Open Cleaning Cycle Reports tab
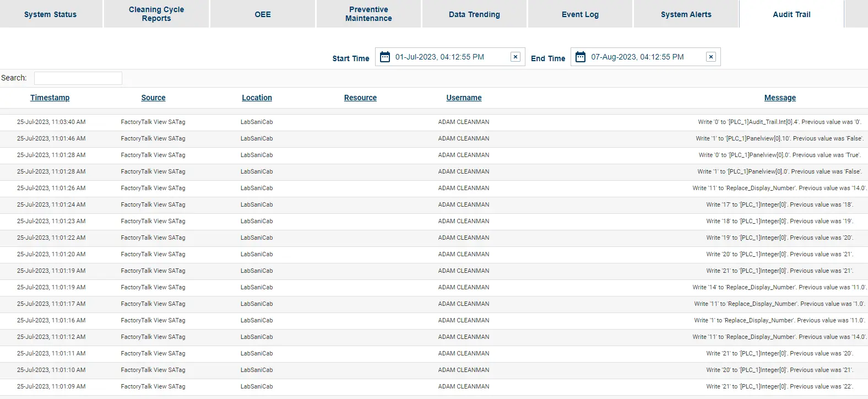 (x=156, y=14)
